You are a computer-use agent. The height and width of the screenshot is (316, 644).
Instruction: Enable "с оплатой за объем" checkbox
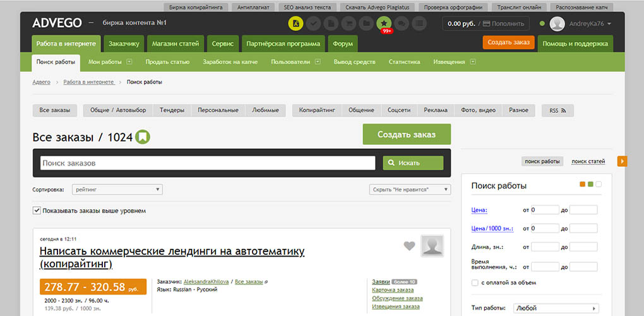[475, 283]
